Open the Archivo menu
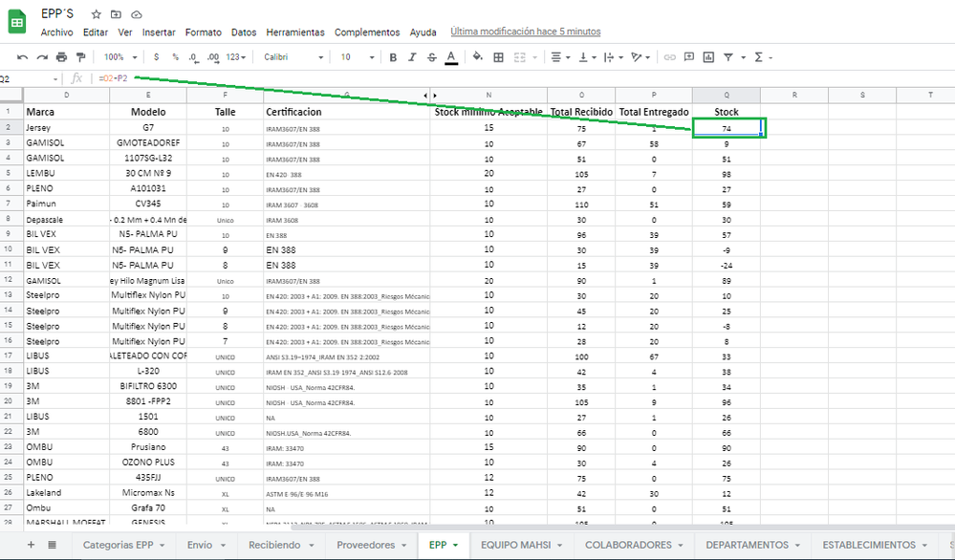955x560 pixels. click(x=56, y=32)
